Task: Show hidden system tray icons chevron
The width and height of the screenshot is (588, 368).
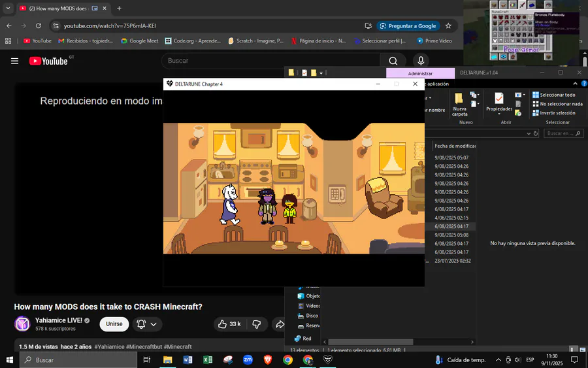Action: tap(498, 360)
